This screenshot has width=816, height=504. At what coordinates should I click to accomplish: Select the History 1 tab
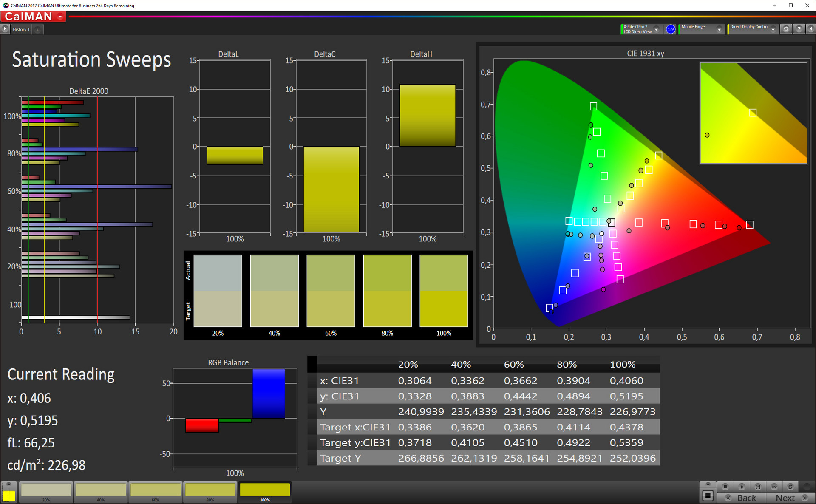21,29
